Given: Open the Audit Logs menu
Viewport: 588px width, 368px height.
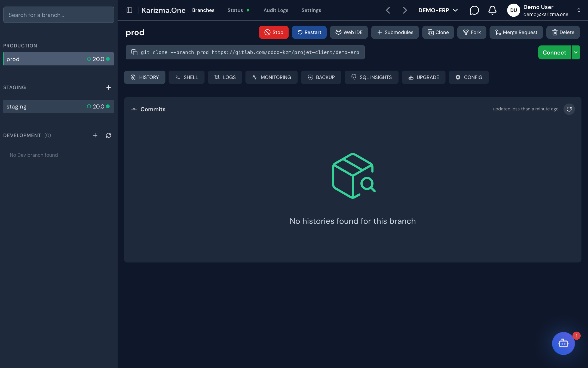Looking at the screenshot, I should tap(276, 10).
